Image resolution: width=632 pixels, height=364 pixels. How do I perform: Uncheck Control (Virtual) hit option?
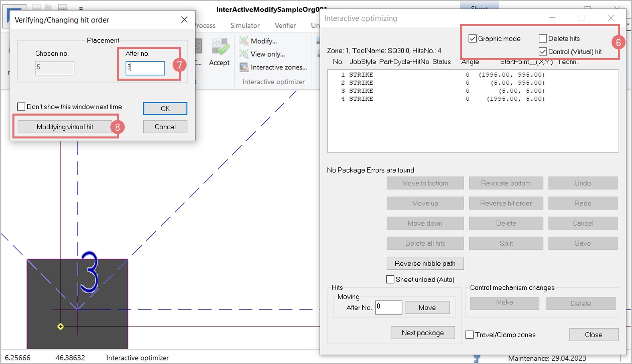(x=543, y=52)
